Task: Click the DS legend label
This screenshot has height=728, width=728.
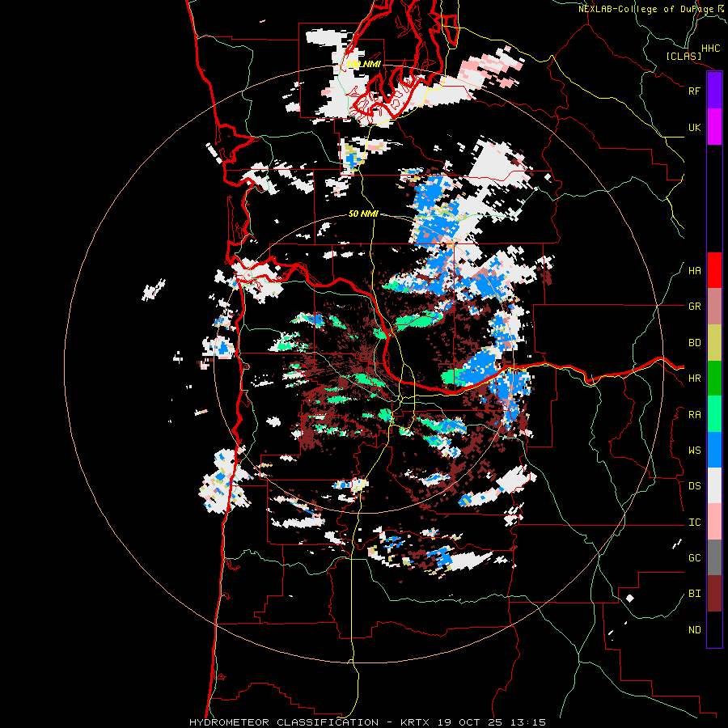Action: (694, 486)
